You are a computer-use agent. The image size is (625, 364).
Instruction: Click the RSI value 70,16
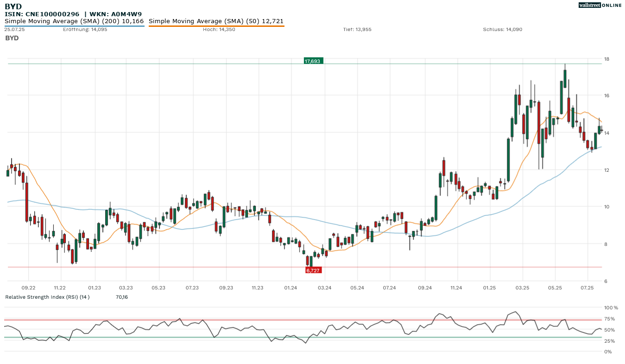(x=121, y=297)
